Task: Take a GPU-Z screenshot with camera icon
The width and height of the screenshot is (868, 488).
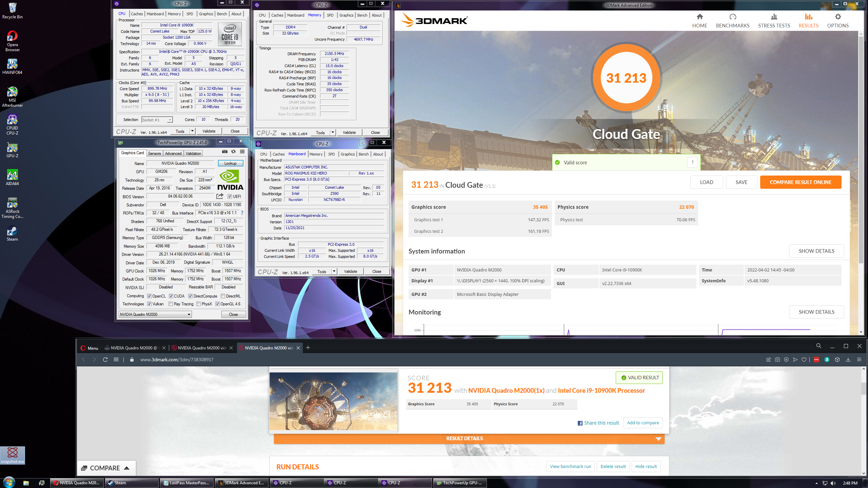Action: coord(224,151)
